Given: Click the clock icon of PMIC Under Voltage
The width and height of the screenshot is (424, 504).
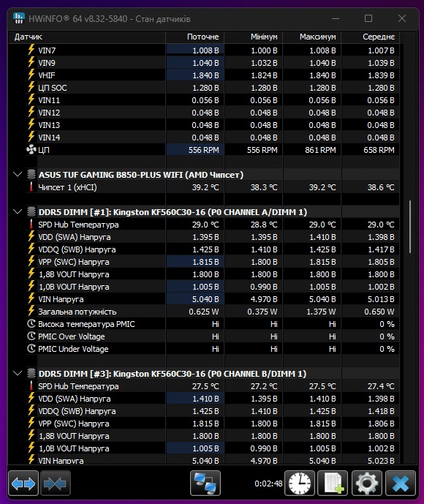Looking at the screenshot, I should (31, 349).
